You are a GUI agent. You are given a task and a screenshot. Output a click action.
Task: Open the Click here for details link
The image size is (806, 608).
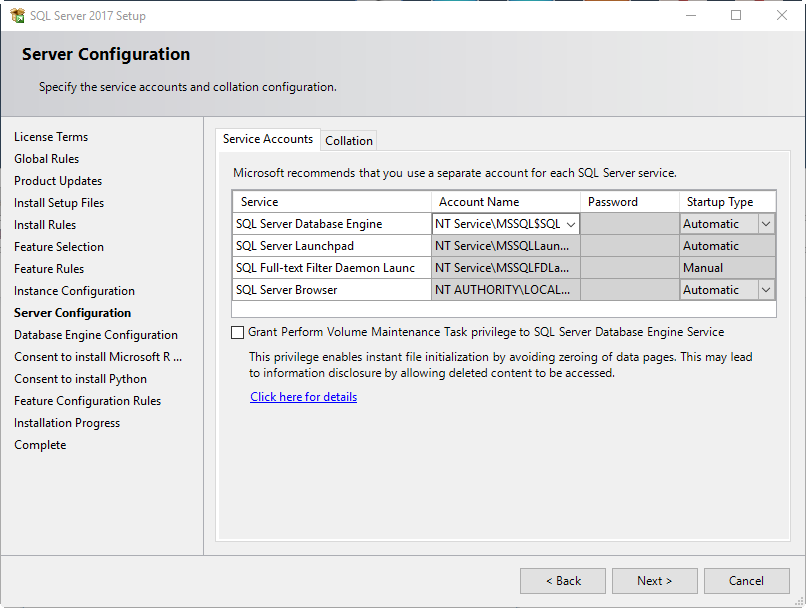tap(303, 397)
